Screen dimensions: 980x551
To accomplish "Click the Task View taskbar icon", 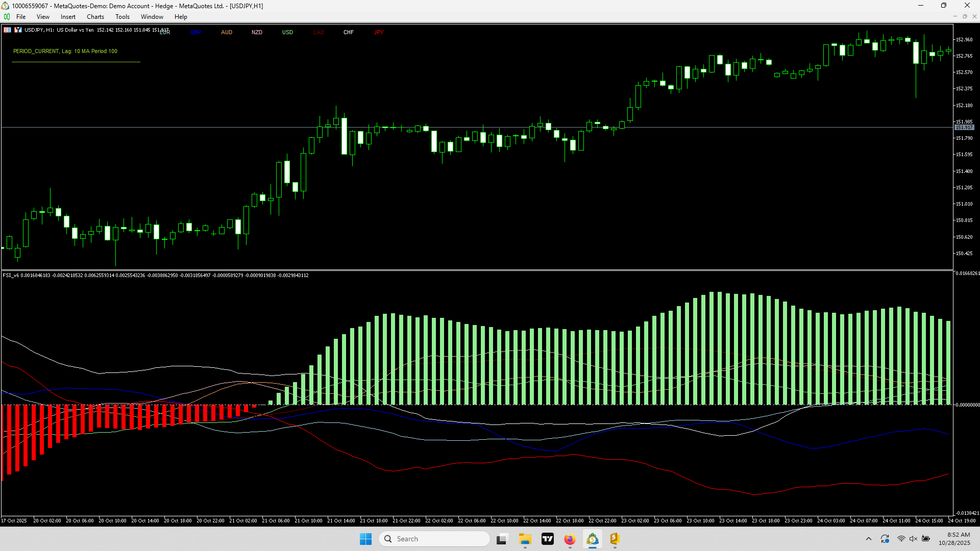I will tap(502, 539).
